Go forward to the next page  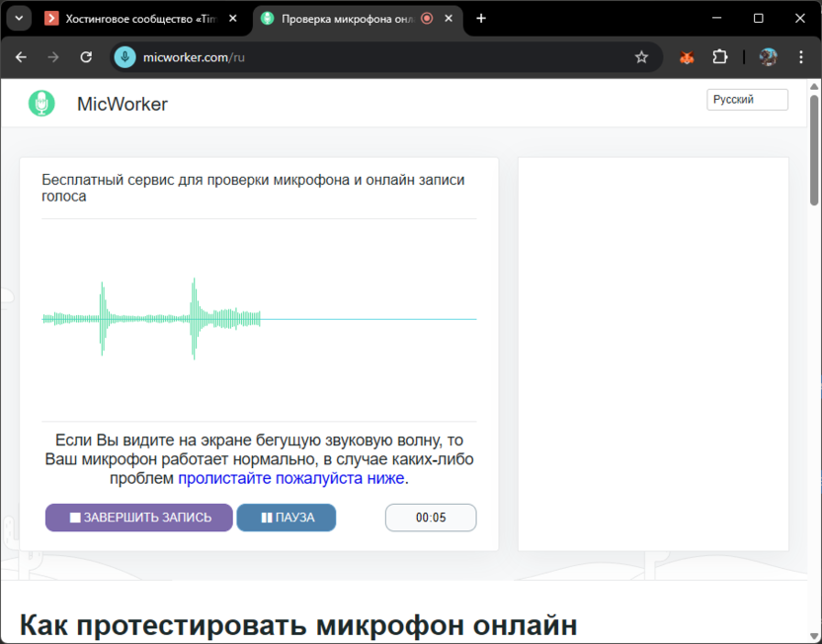click(53, 57)
